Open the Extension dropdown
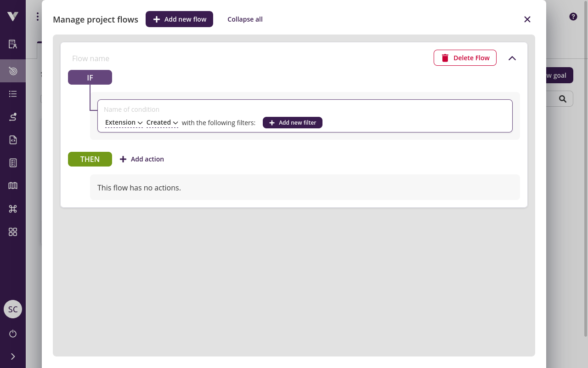588x368 pixels. pos(124,122)
